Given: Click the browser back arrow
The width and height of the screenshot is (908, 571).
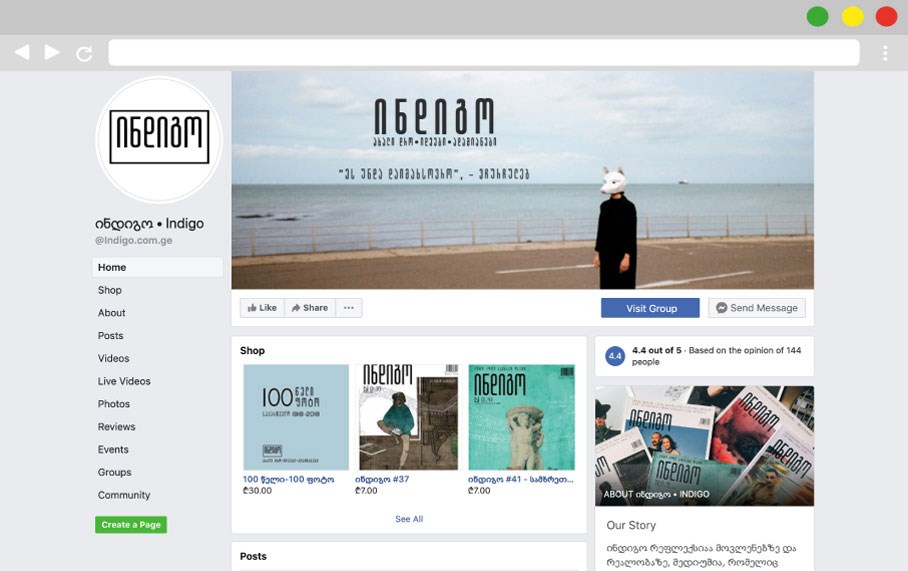Looking at the screenshot, I should pyautogui.click(x=22, y=52).
